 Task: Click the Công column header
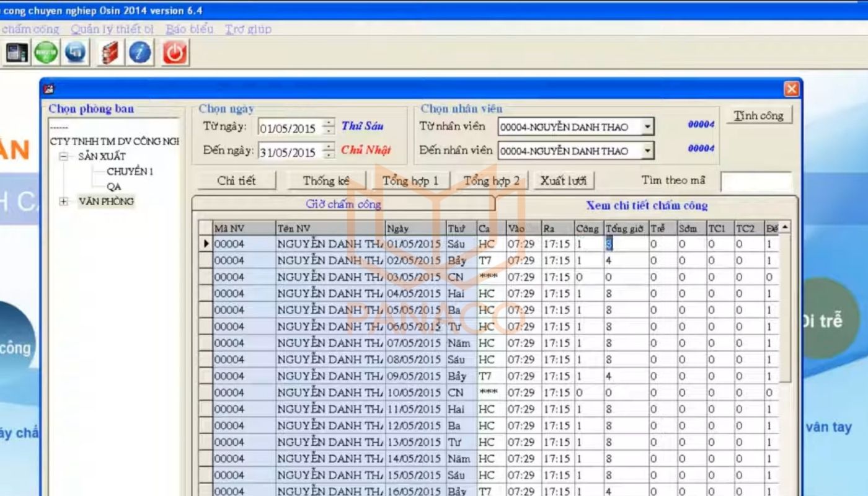[x=589, y=229]
